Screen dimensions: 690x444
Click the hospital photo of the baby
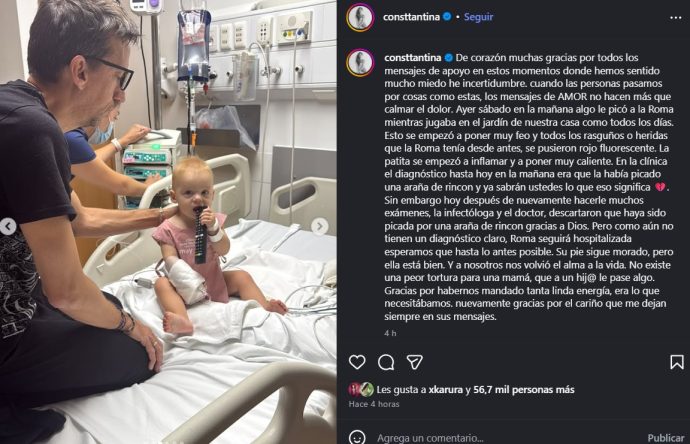click(x=168, y=222)
